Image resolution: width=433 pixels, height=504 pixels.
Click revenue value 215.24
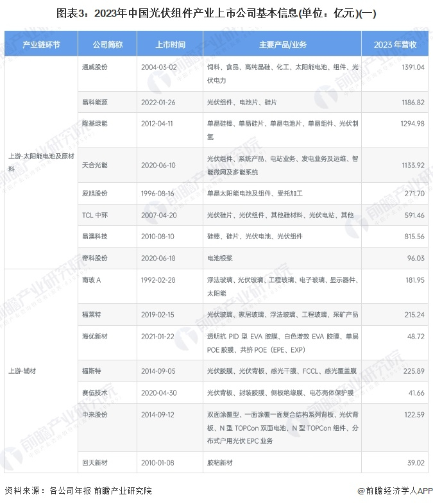[x=414, y=315]
